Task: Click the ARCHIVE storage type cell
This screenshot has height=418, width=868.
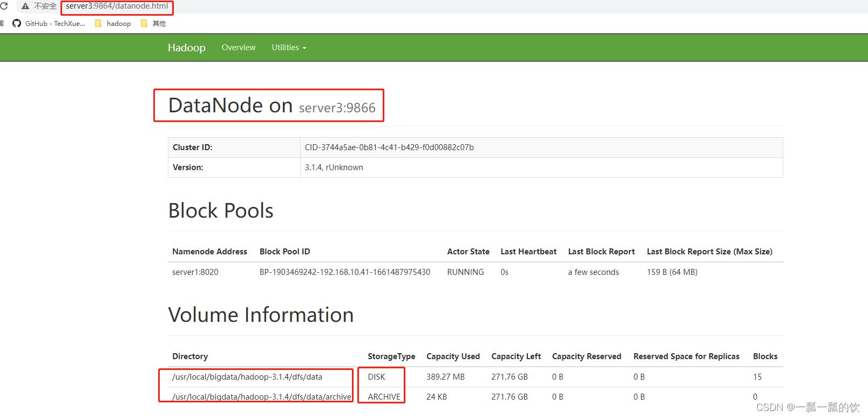Action: [384, 397]
